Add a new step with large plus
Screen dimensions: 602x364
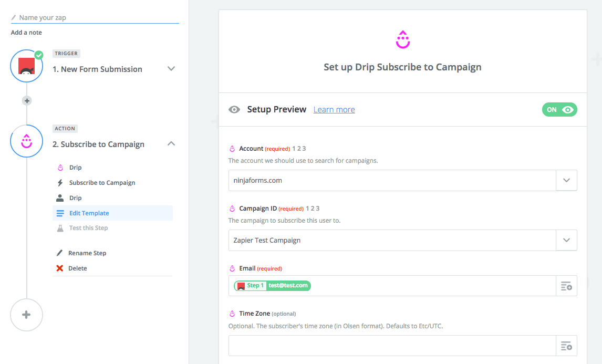[26, 315]
